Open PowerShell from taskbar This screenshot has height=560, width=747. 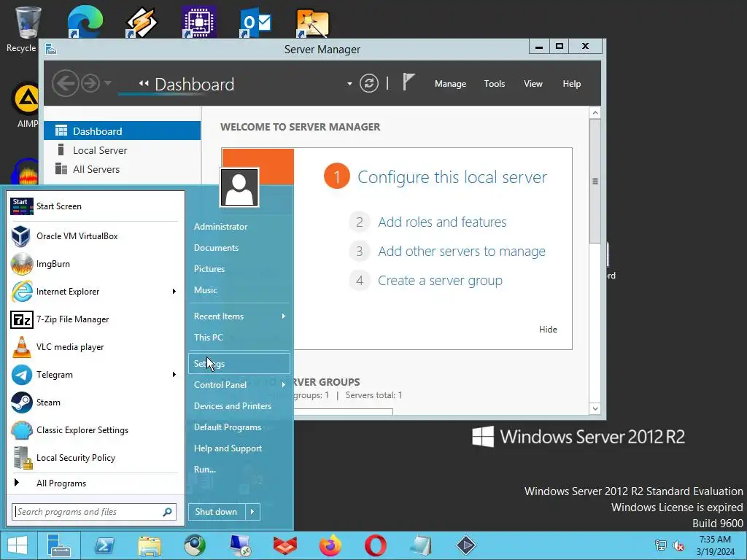(x=105, y=545)
